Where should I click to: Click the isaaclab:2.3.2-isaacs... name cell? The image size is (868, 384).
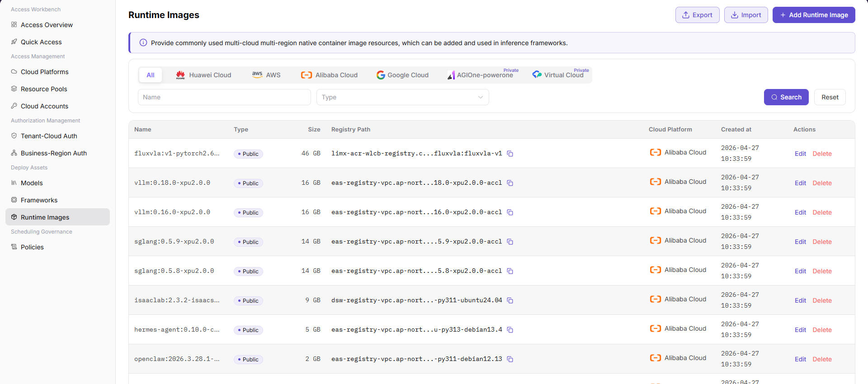(177, 300)
